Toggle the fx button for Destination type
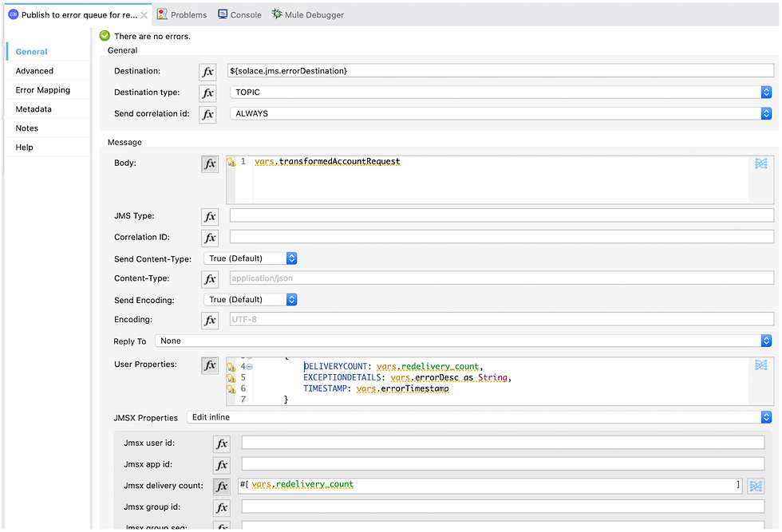 (x=207, y=93)
